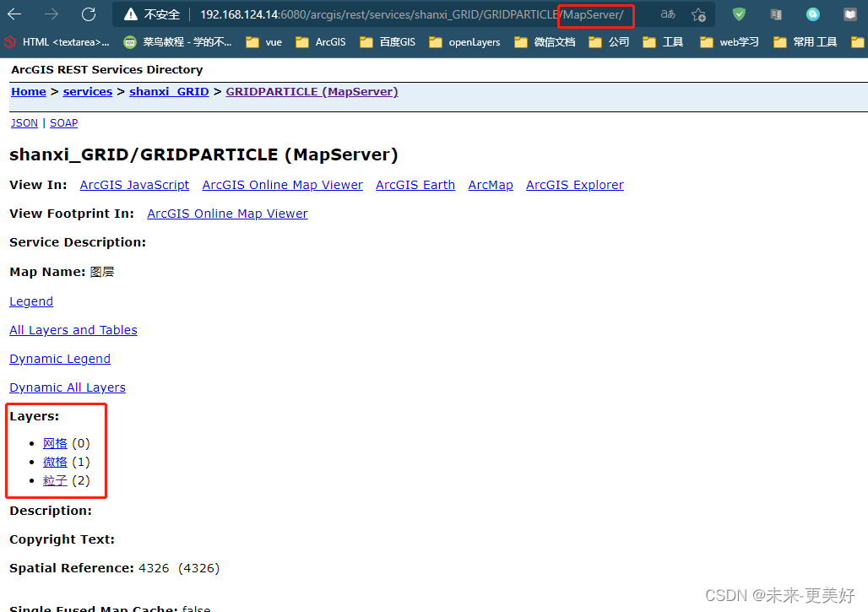Open the collections extension icon at far right
Screen dimensions: 868x612
point(850,14)
